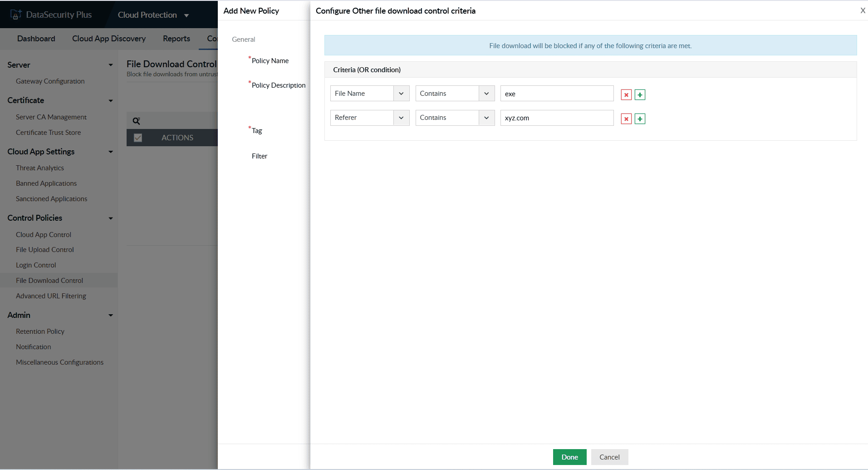Image resolution: width=868 pixels, height=470 pixels.
Task: Add a criteria after the Referer row
Action: 640,119
